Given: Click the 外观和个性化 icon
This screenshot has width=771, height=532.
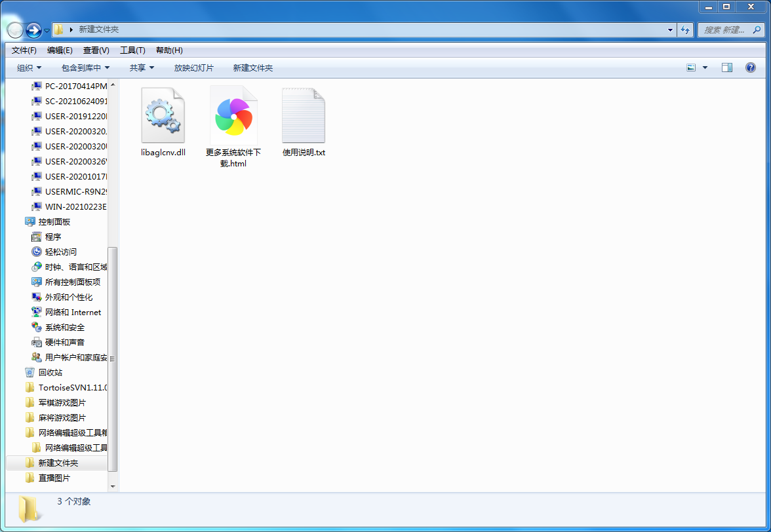Looking at the screenshot, I should [37, 297].
